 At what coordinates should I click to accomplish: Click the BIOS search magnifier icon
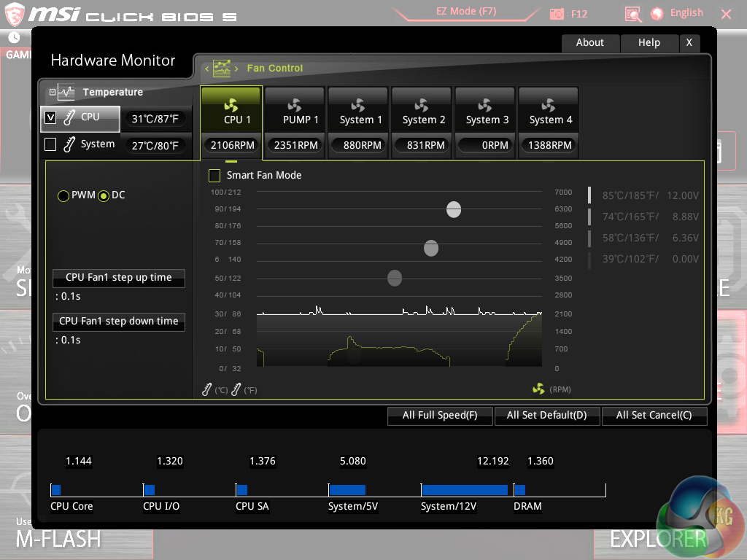[x=632, y=15]
